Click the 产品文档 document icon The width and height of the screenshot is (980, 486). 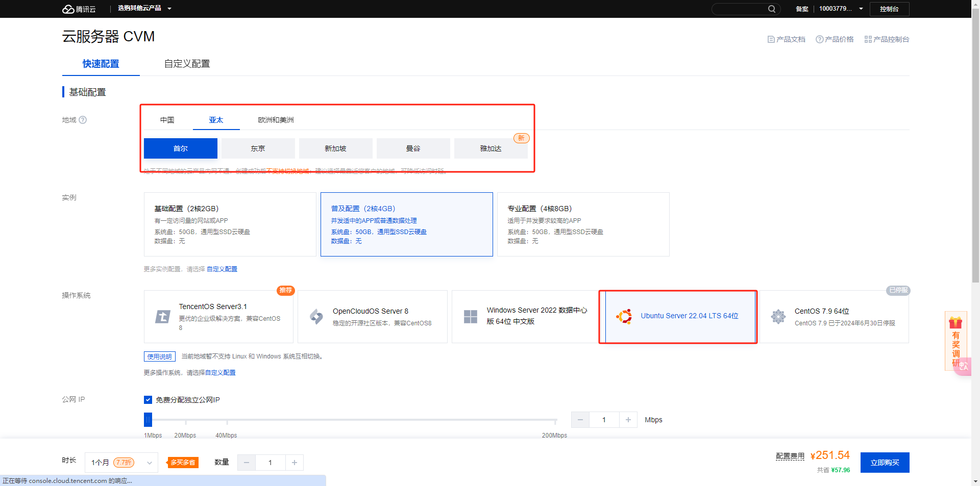click(x=771, y=39)
